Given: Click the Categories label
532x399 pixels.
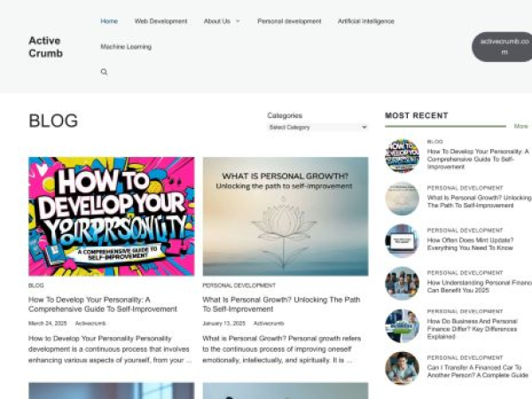Looking at the screenshot, I should [285, 115].
